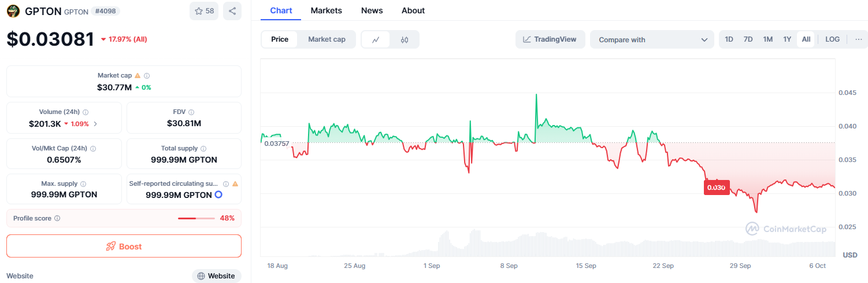Click the Boost button
The width and height of the screenshot is (868, 283).
[x=124, y=246]
